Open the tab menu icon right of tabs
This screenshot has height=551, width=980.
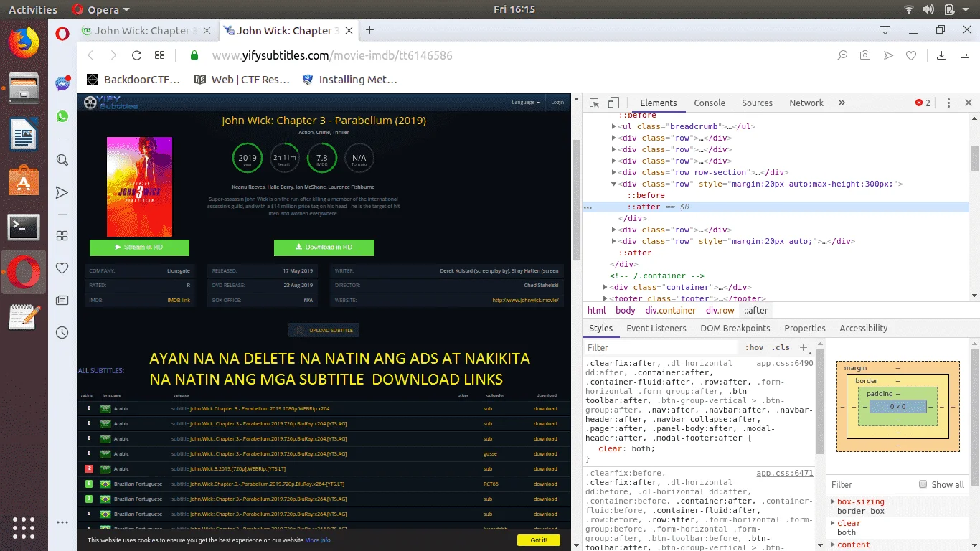(x=885, y=30)
